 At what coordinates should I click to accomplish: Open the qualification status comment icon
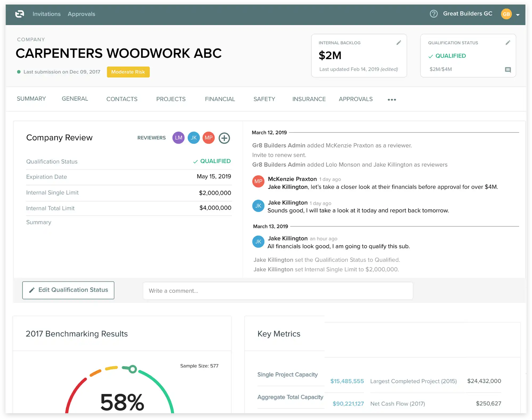coord(508,70)
